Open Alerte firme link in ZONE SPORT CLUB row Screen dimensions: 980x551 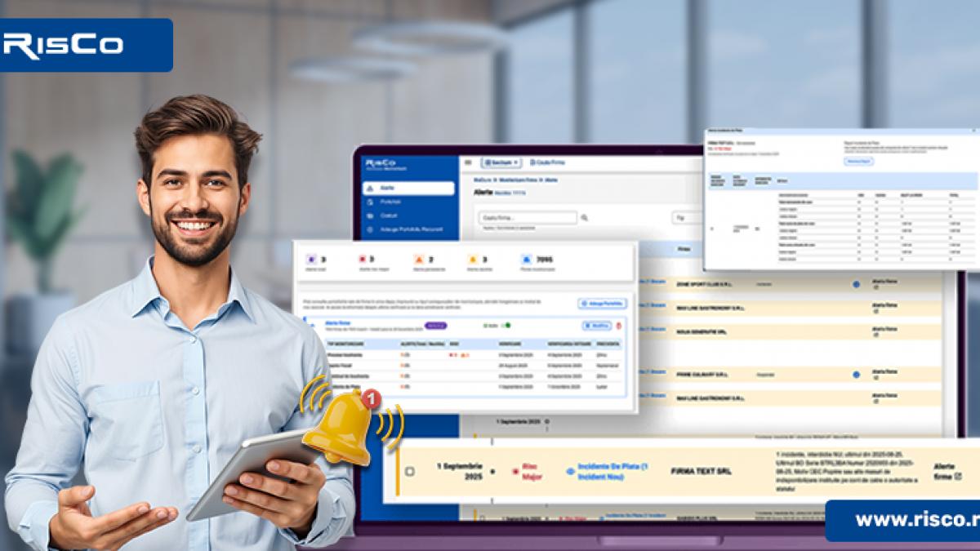click(x=885, y=284)
